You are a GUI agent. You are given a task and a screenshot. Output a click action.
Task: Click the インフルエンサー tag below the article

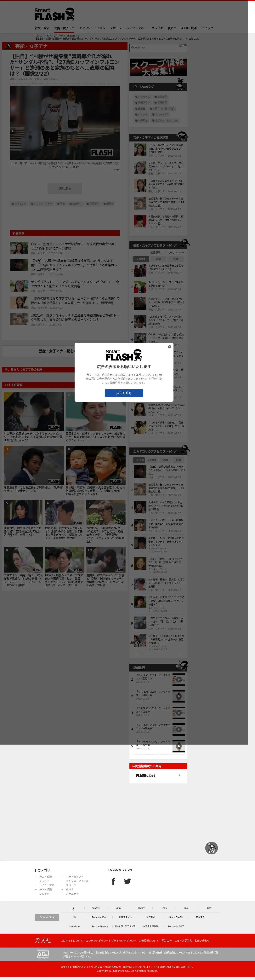(42, 204)
